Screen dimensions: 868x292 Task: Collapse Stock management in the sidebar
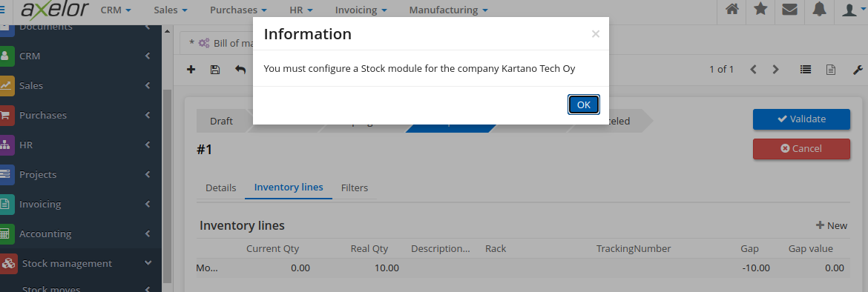pyautogui.click(x=81, y=263)
